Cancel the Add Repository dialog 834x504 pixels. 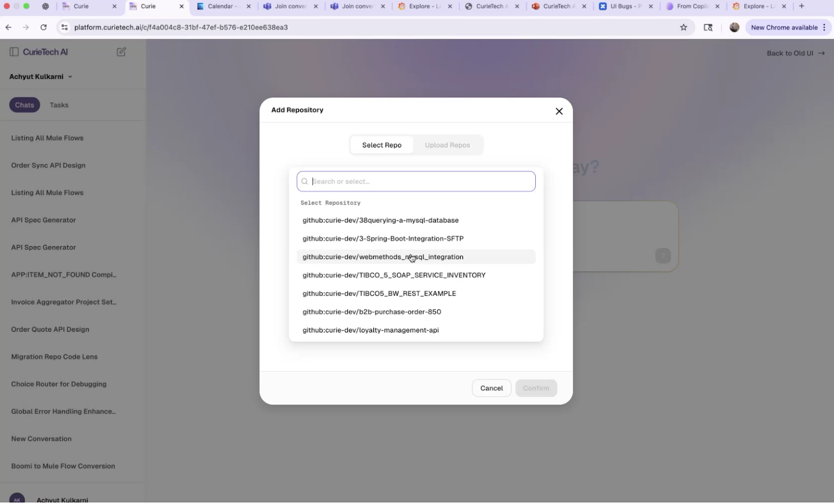pyautogui.click(x=490, y=388)
